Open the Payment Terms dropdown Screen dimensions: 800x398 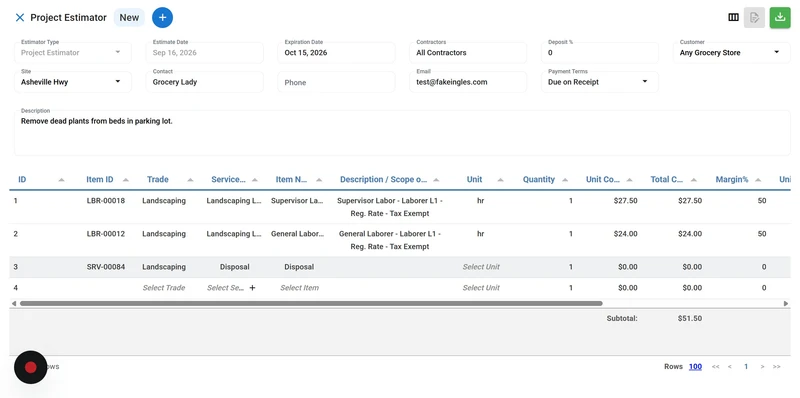pyautogui.click(x=600, y=82)
